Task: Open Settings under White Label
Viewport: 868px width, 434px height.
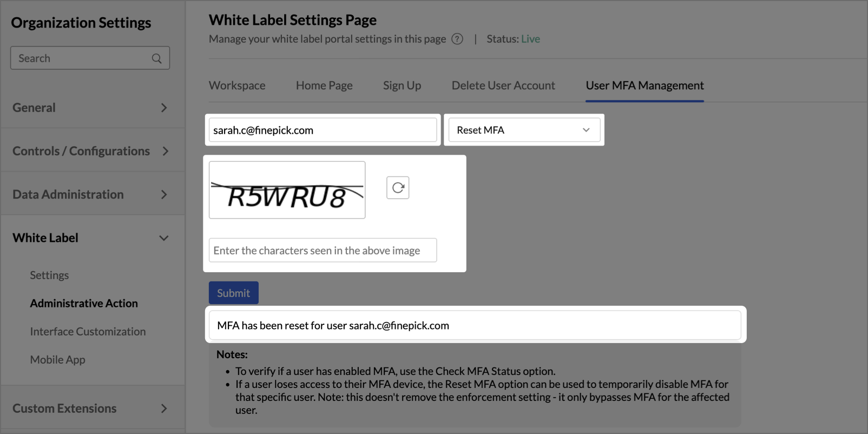Action: coord(49,275)
